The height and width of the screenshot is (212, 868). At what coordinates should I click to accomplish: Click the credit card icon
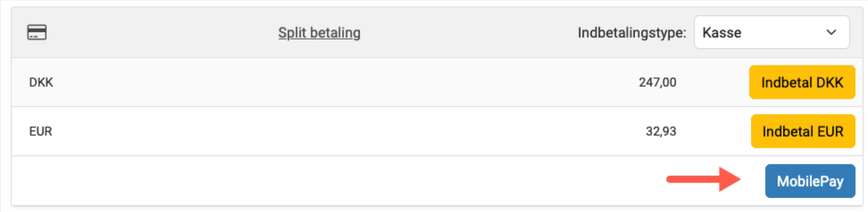click(37, 32)
